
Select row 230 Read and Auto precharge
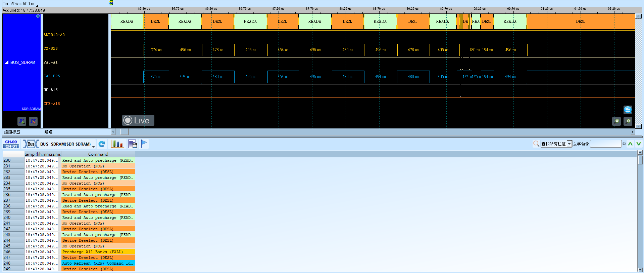[x=98, y=160]
